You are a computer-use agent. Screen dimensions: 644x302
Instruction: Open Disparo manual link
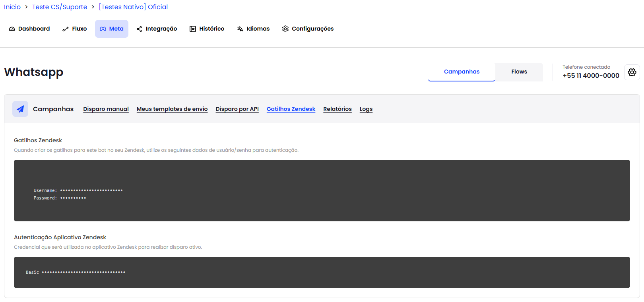click(106, 109)
